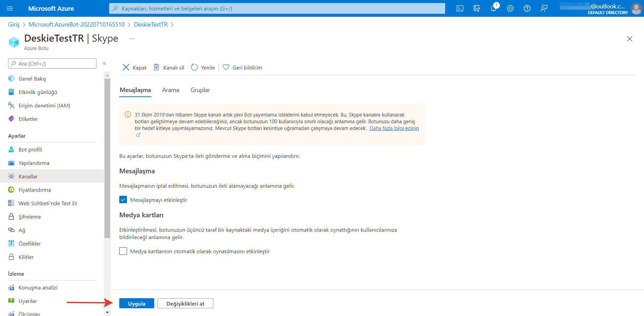Click the Uygula button
Image resolution: width=644 pixels, height=316 pixels.
(137, 303)
